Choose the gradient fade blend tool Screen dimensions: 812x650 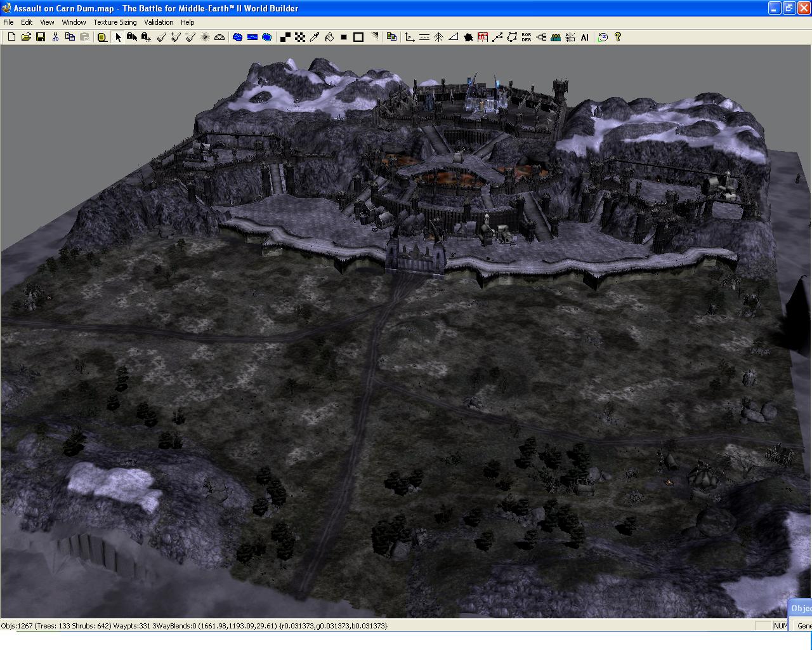tap(374, 37)
